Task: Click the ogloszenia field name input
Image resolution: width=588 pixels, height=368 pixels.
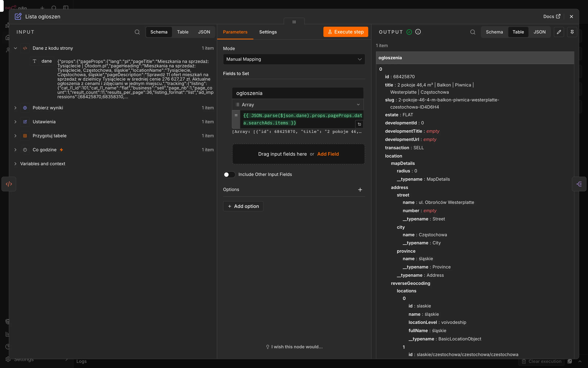Action: [x=298, y=93]
